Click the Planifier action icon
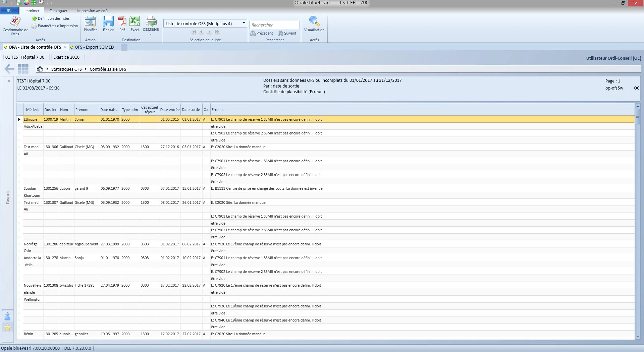The width and height of the screenshot is (644, 352). click(x=90, y=24)
